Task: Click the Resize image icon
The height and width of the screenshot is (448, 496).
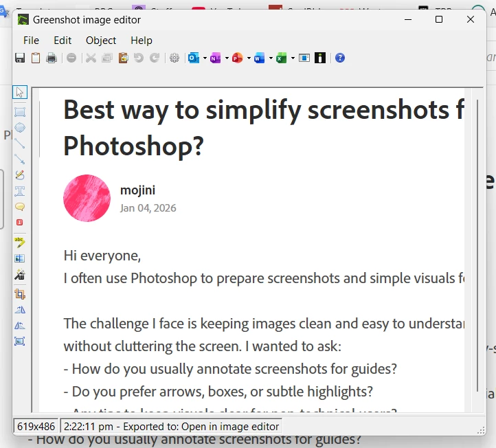Action: [20, 341]
